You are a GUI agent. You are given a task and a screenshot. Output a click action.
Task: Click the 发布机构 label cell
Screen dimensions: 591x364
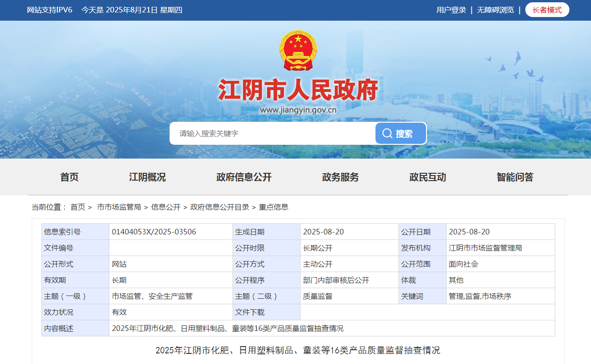422,248
